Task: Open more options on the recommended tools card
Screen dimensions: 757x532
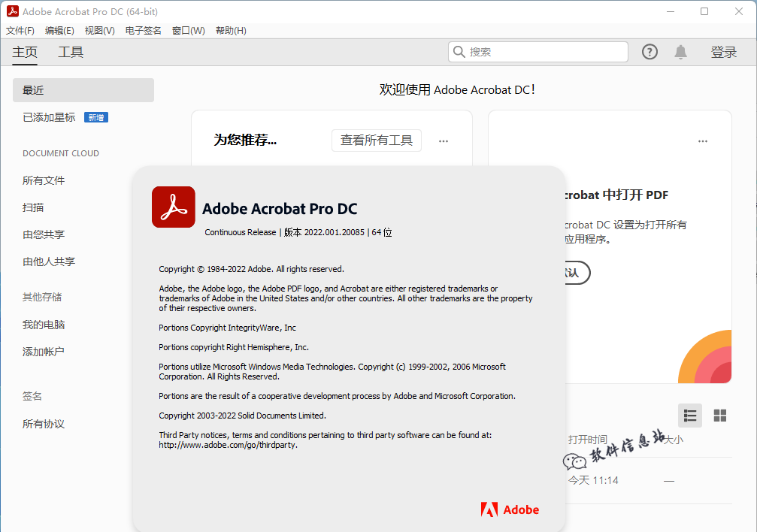Action: pyautogui.click(x=444, y=141)
